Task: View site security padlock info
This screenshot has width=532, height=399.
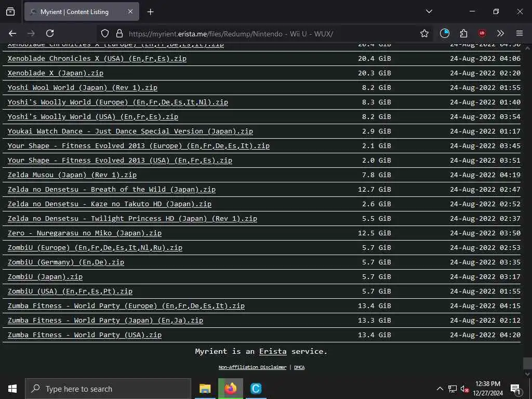Action: [x=119, y=34]
